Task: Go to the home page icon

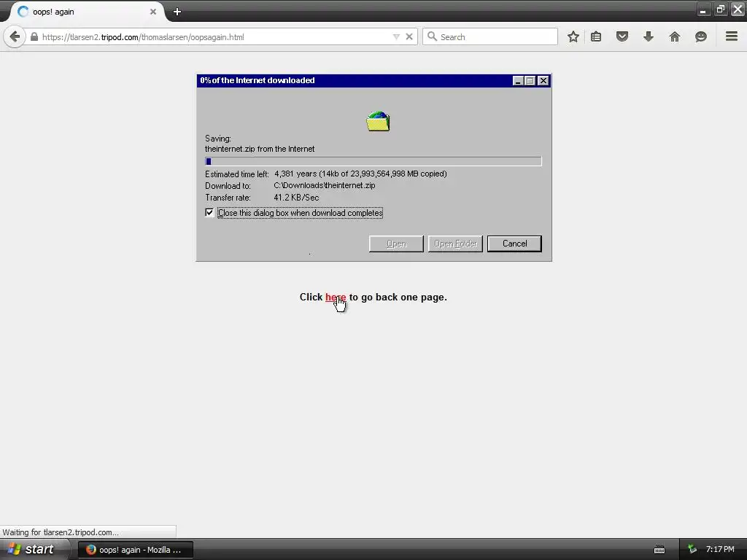Action: pyautogui.click(x=675, y=36)
